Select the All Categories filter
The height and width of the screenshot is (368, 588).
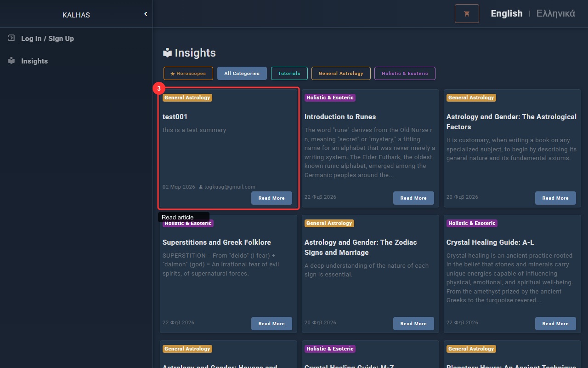(x=242, y=74)
